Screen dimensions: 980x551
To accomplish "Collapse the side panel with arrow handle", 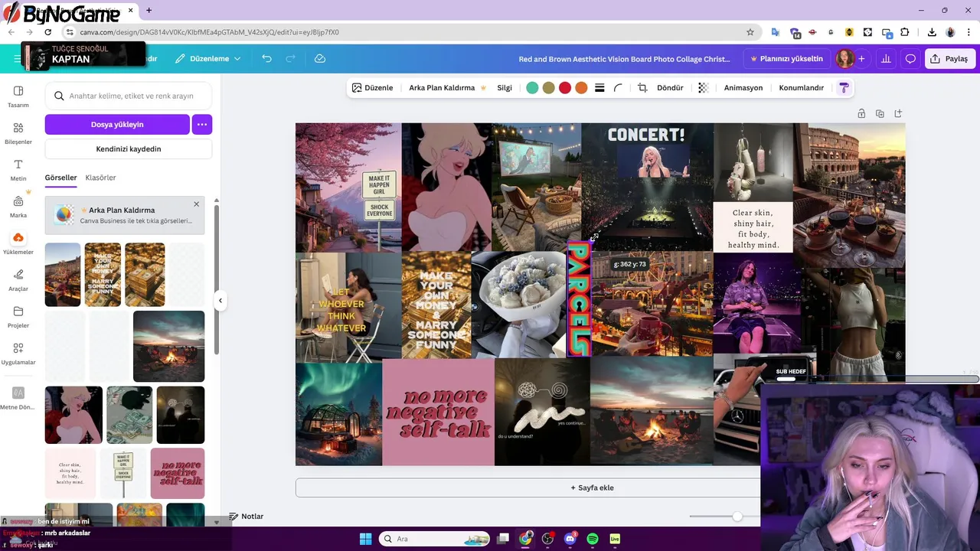I will pos(220,301).
